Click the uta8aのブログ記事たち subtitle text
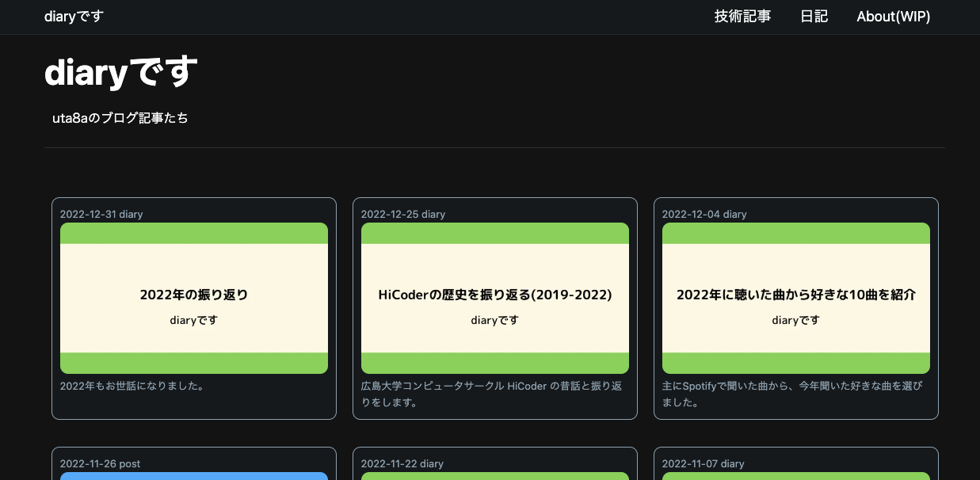 120,117
